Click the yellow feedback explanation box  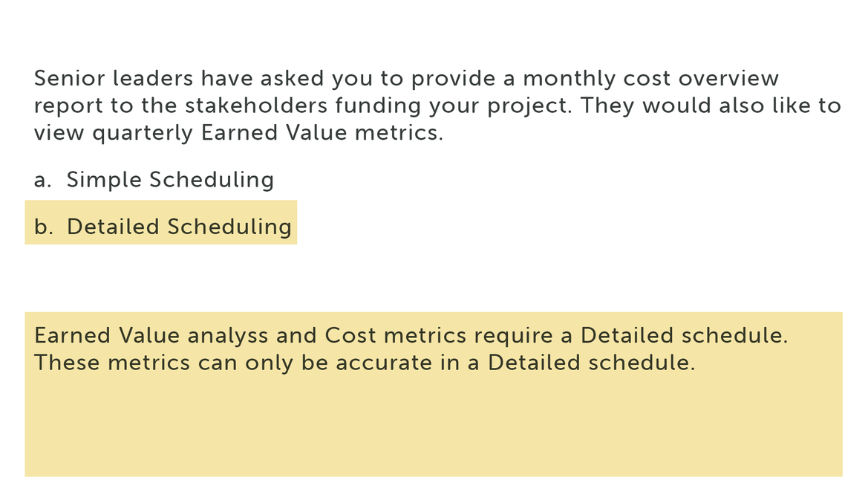[x=434, y=395]
